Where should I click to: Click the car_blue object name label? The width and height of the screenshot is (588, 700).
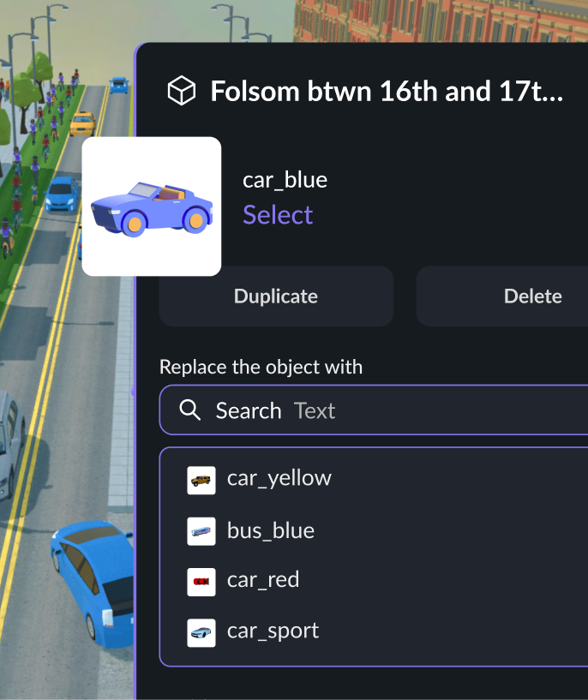coord(285,180)
